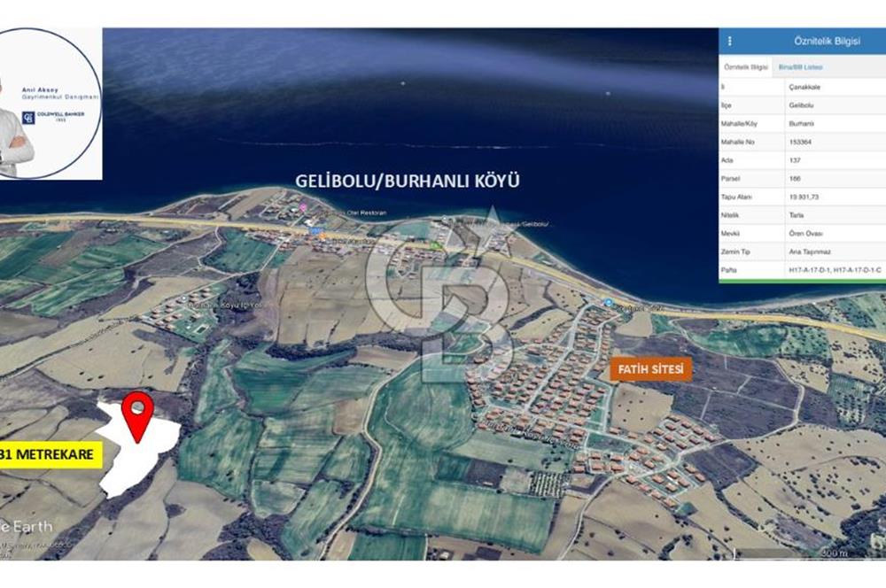Click the GELİBOLU/BURHANLI KÖYÜ title text
This screenshot has width=886, height=588.
[x=408, y=182]
